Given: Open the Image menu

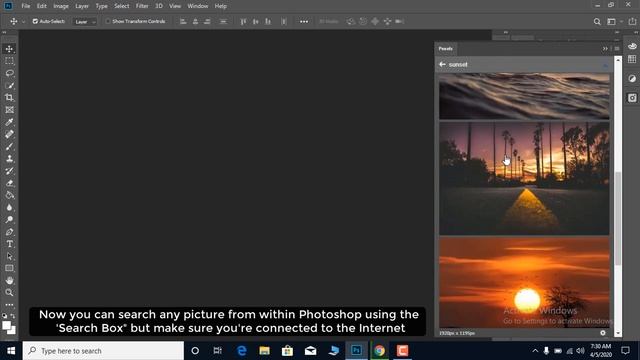Looking at the screenshot, I should (x=61, y=6).
